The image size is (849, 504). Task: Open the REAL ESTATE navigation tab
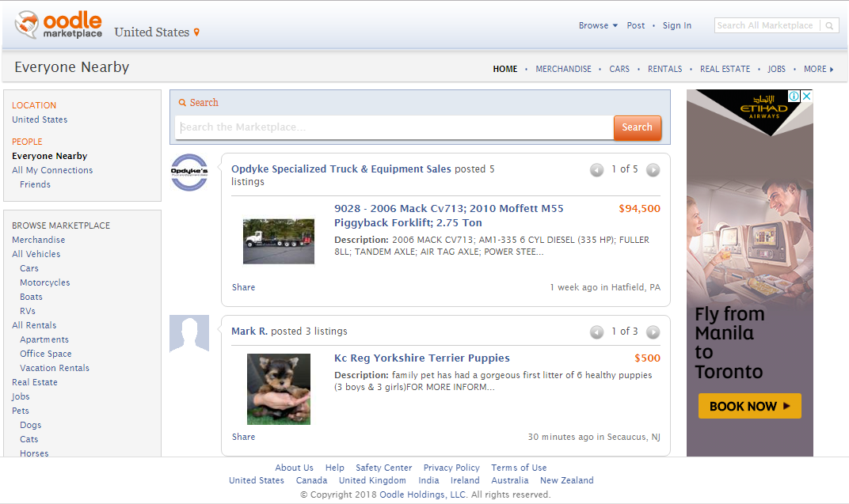point(725,69)
